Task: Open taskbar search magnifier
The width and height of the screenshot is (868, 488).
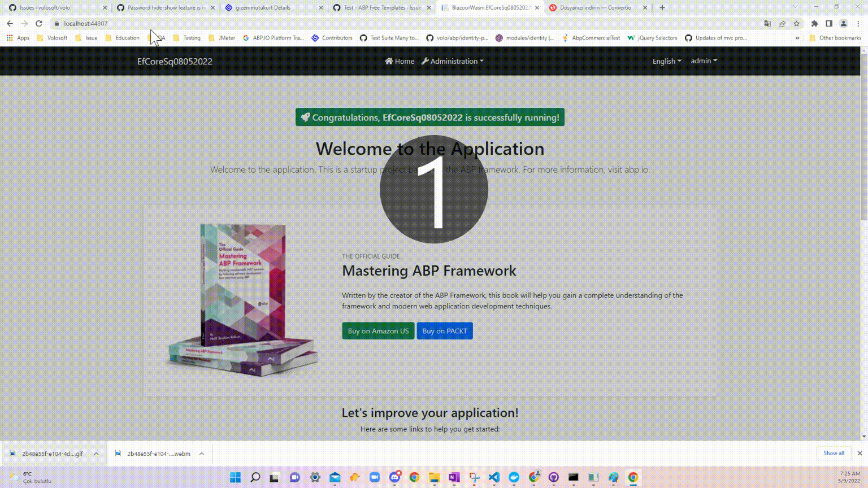Action: (255, 477)
